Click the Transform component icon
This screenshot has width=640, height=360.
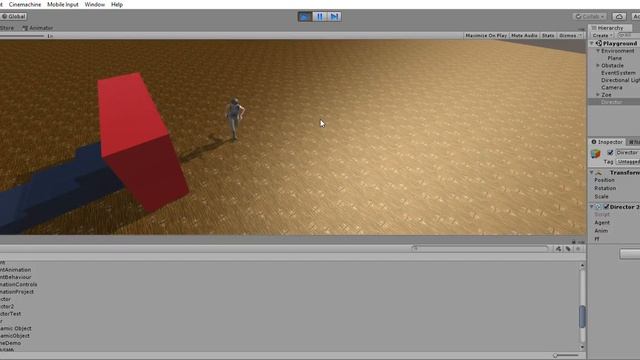point(599,173)
